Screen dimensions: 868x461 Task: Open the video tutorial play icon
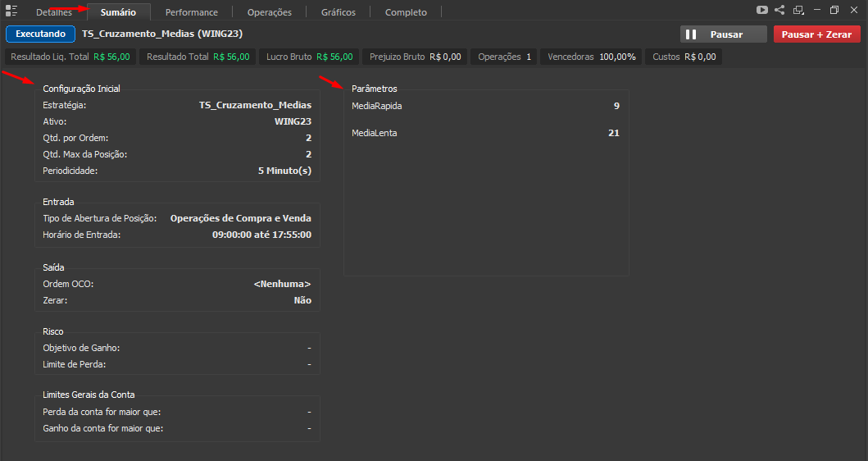click(761, 10)
